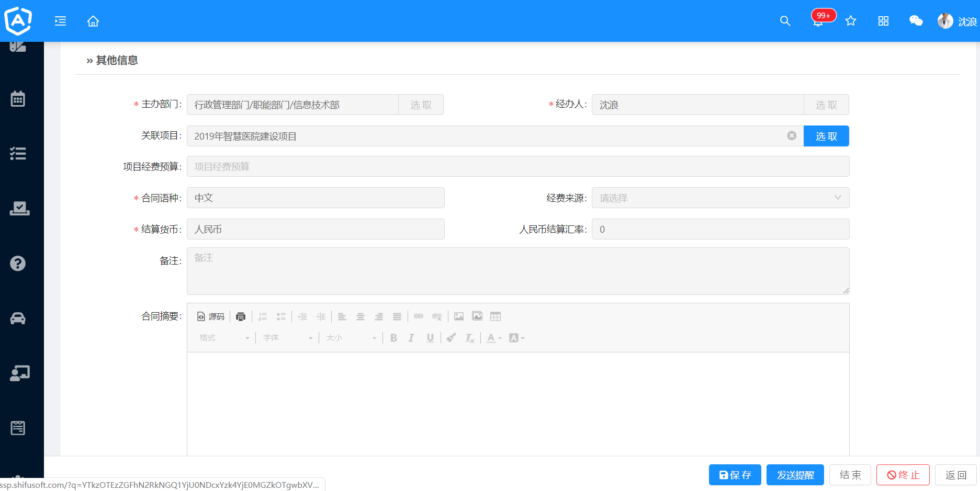Justify text in the editor

[397, 316]
